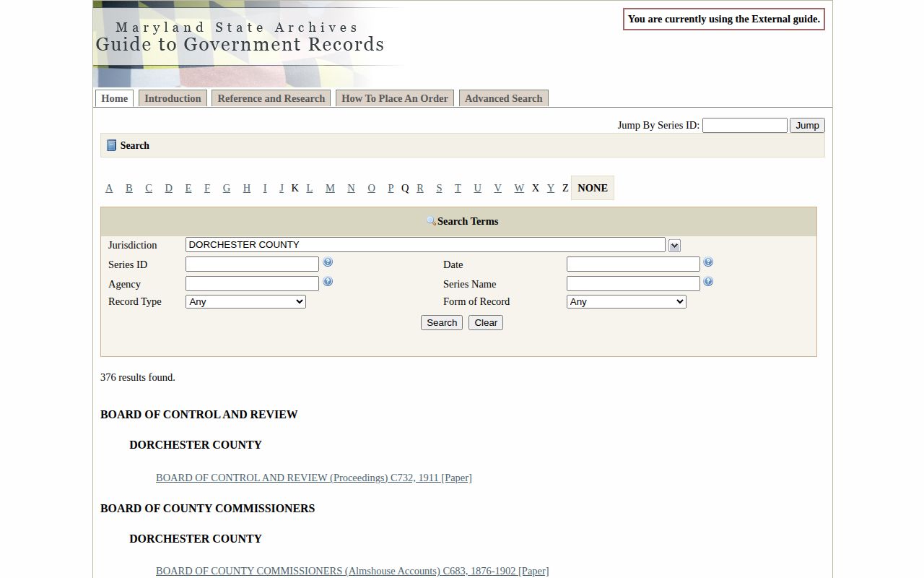This screenshot has width=924, height=578.
Task: Click the Series Name help icon
Action: [708, 282]
